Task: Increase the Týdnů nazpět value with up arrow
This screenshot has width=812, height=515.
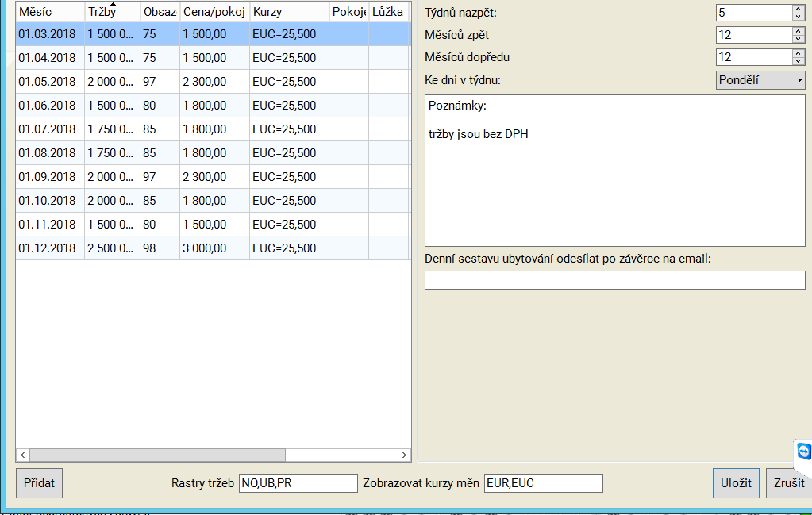Action: [x=798, y=9]
